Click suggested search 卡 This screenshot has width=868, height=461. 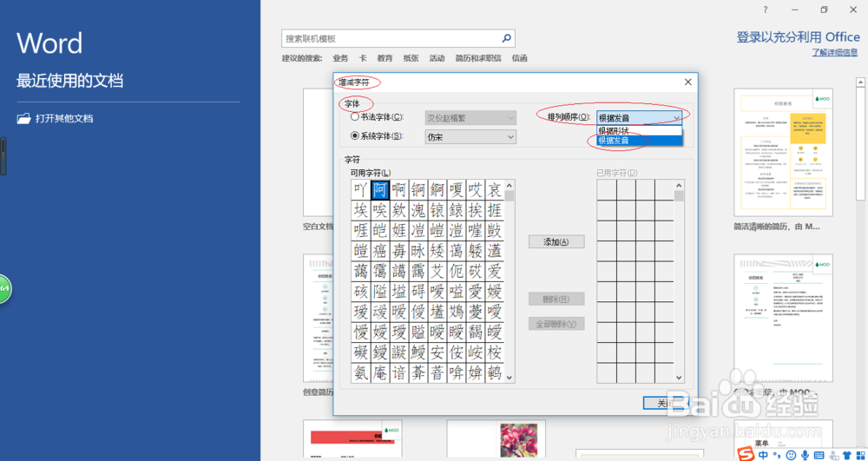[x=363, y=58]
